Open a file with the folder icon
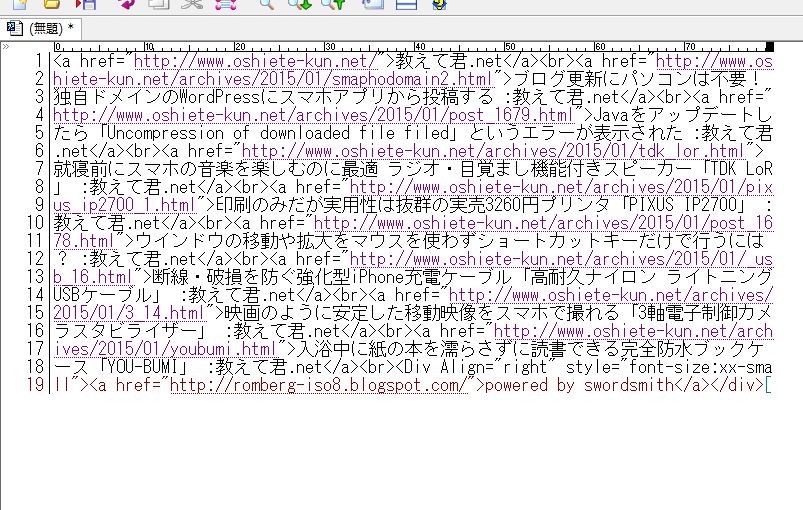This screenshot has width=803, height=510. tap(52, 5)
